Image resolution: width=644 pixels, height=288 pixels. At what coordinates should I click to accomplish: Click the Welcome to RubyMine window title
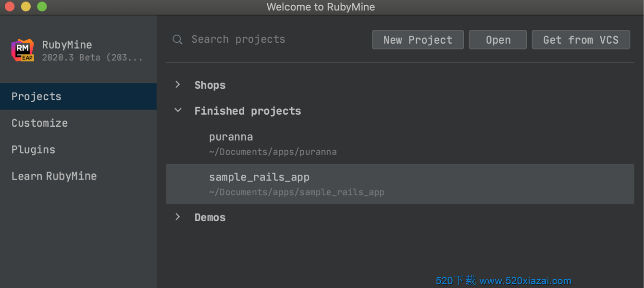[321, 7]
